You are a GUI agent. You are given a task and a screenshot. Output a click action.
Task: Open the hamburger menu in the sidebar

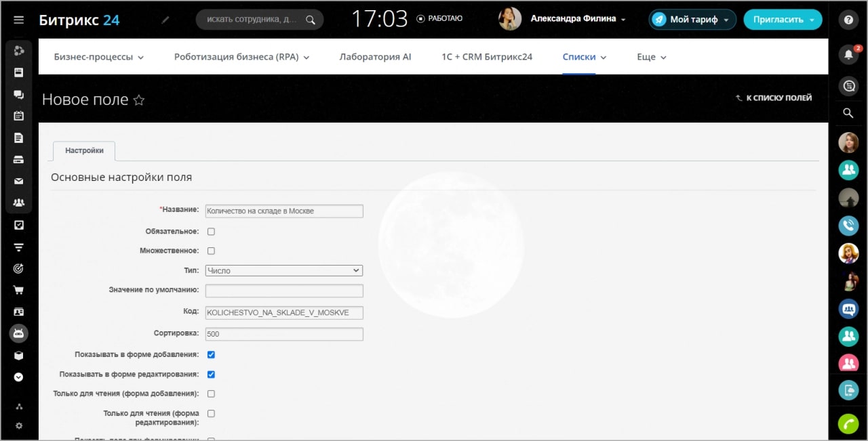click(18, 20)
